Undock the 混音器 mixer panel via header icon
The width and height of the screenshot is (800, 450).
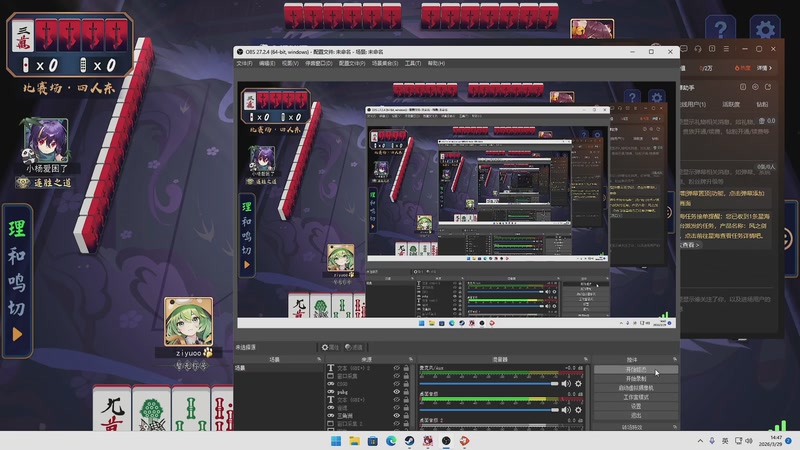(586, 360)
